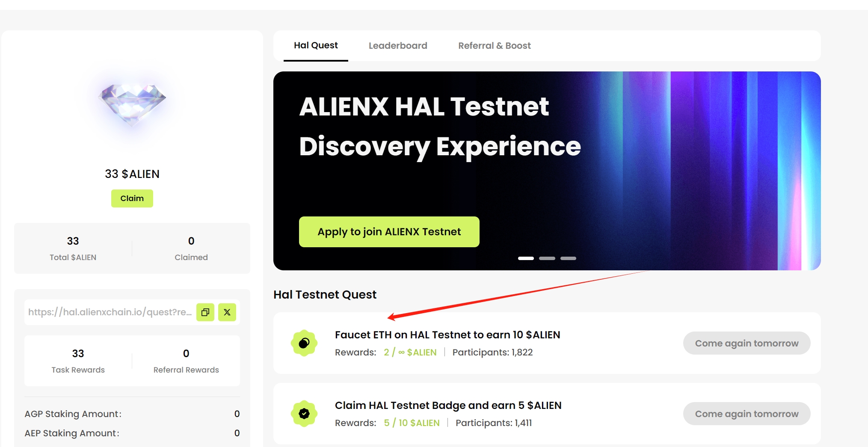The image size is (868, 447).
Task: Click the Faucet ETH quest badge icon
Action: pos(304,343)
